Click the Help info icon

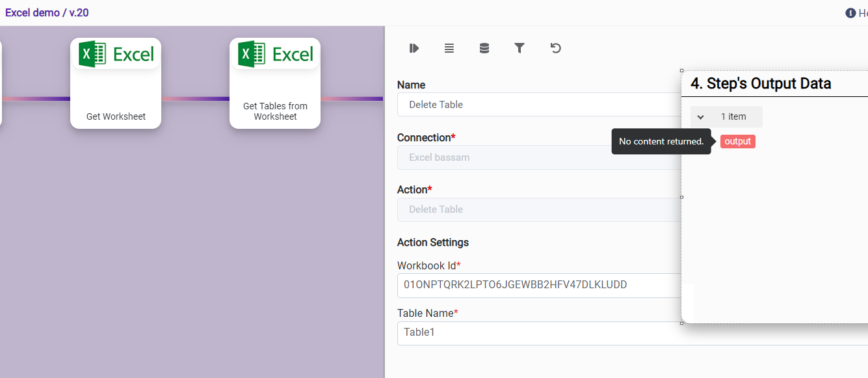(x=850, y=13)
